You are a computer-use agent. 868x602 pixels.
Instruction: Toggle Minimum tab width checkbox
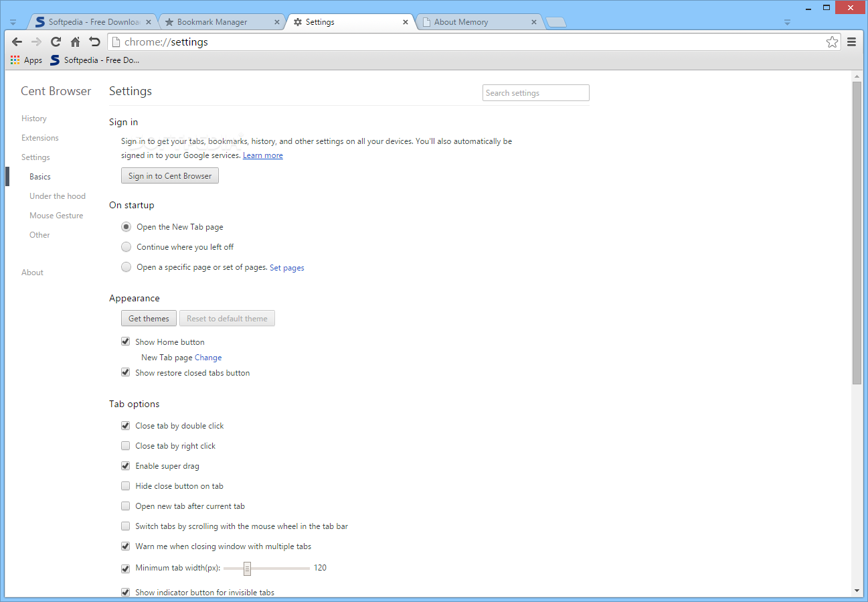125,569
